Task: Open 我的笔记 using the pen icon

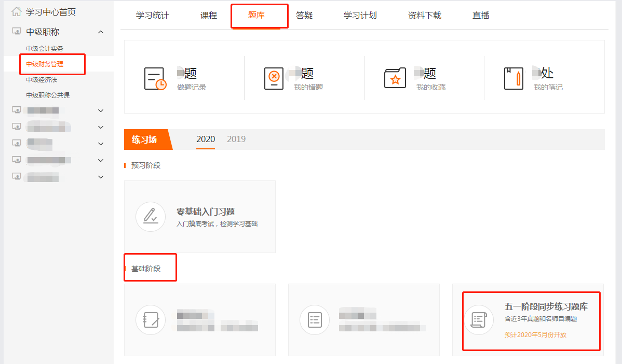Action: pyautogui.click(x=513, y=77)
